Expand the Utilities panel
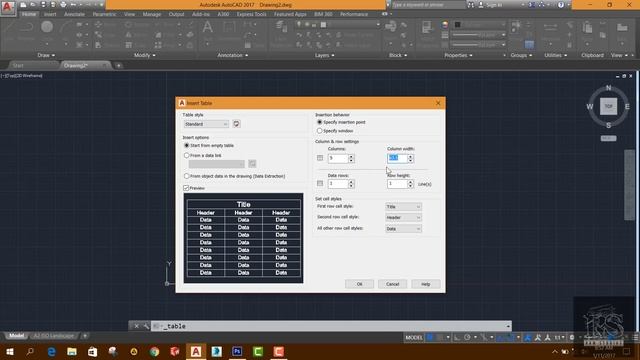 point(556,55)
